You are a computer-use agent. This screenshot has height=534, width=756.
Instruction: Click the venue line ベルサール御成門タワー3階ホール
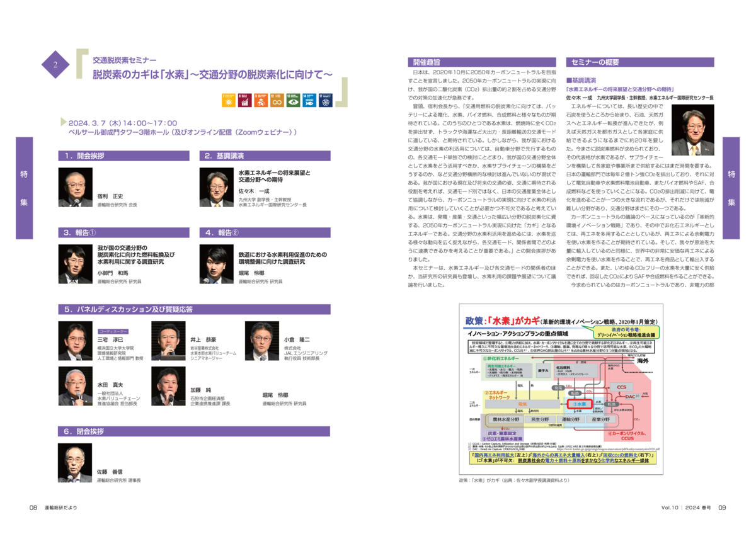183,133
